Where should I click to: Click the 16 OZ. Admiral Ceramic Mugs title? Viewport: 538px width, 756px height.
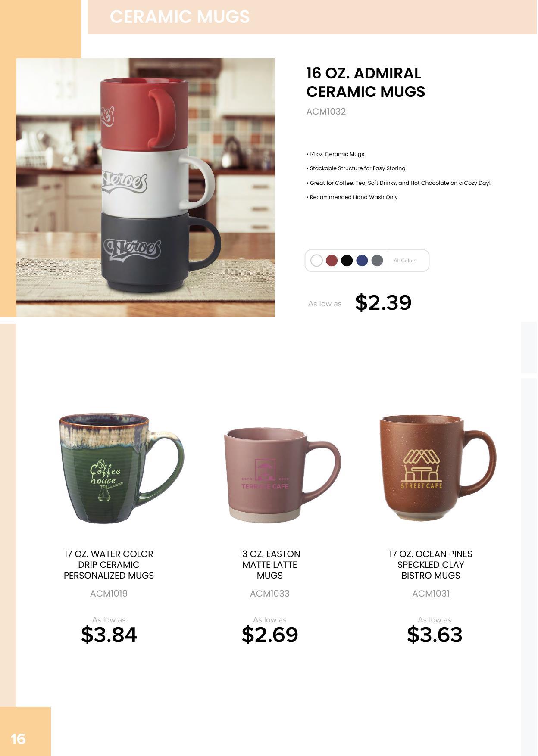tap(366, 82)
